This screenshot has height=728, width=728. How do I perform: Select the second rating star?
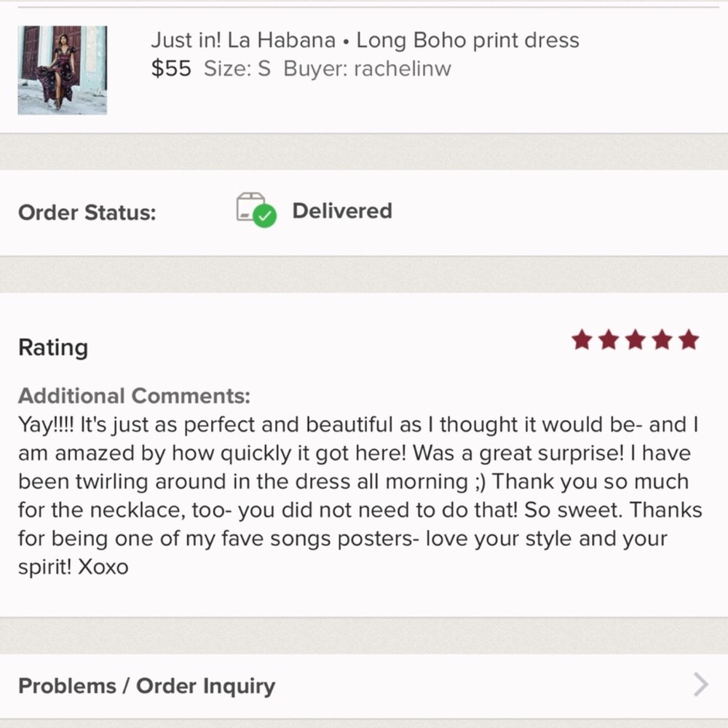tap(608, 340)
